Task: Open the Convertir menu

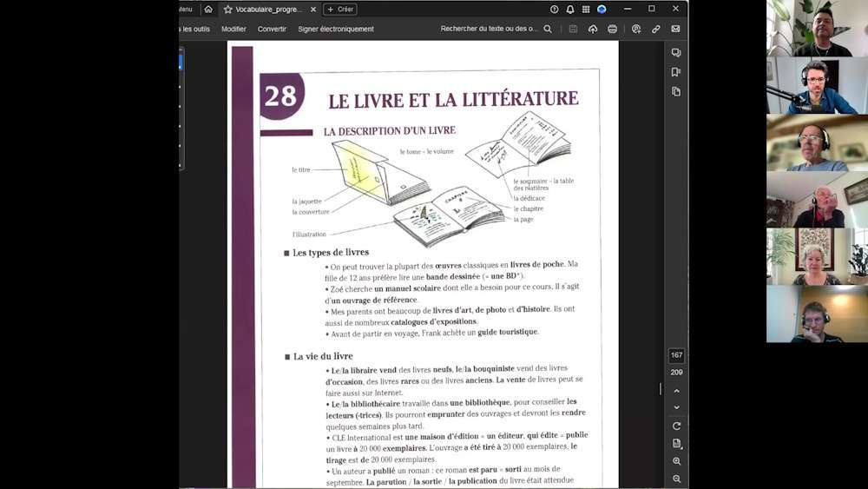Action: pyautogui.click(x=272, y=29)
